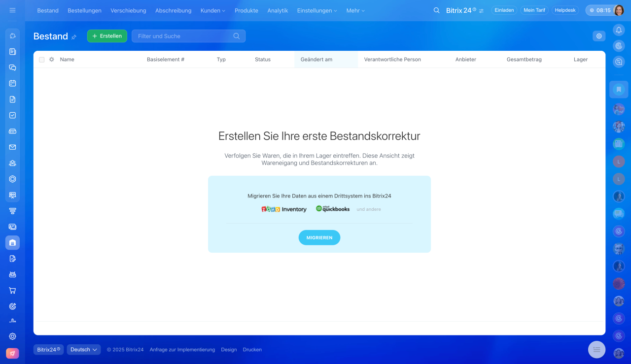Image resolution: width=631 pixels, height=364 pixels.
Task: Click the Einladen button
Action: tap(504, 10)
